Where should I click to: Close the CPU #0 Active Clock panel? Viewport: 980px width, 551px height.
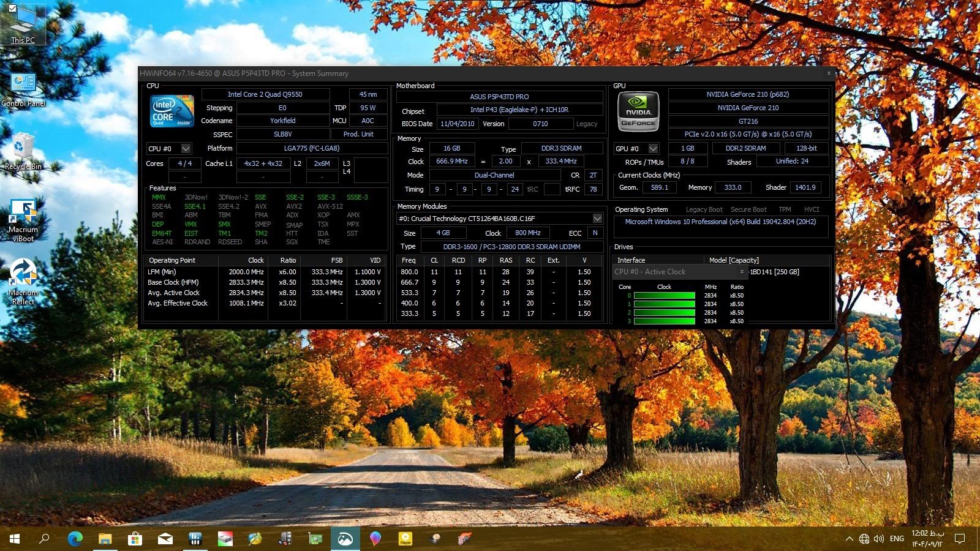point(742,272)
